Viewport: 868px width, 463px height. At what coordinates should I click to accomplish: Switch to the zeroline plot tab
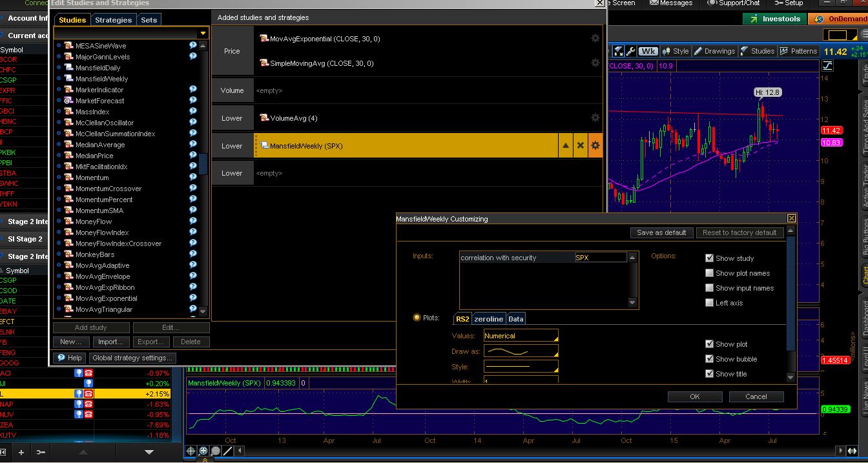[488, 319]
